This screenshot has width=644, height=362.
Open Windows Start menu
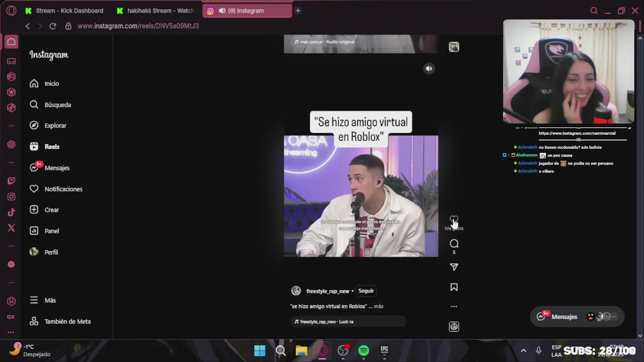[260, 351]
